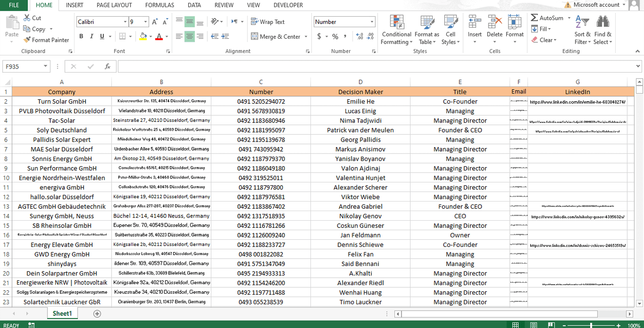Click the Merge & Center icon
Image resolution: width=644 pixels, height=328 pixels.
click(x=254, y=36)
